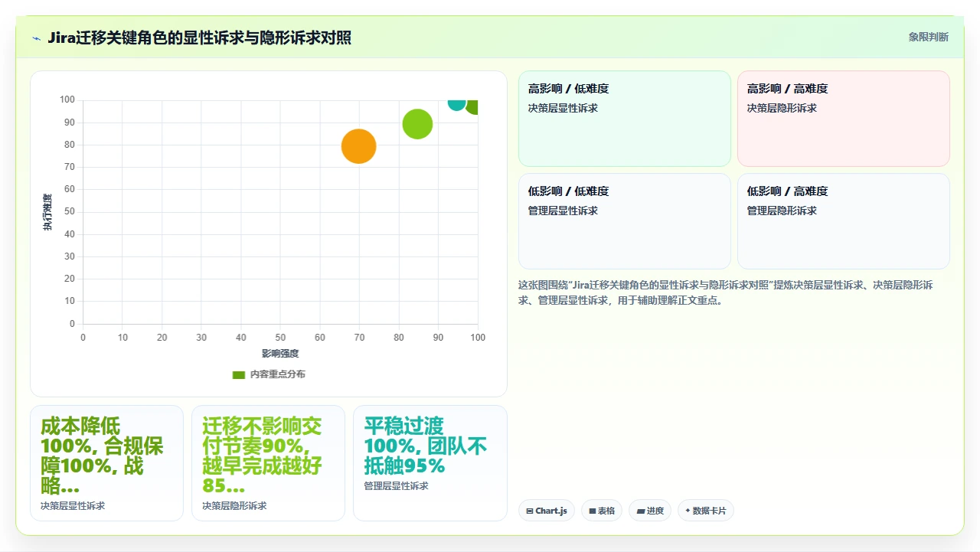Open the 低影响 / 高难度 quadrant card

pyautogui.click(x=844, y=221)
